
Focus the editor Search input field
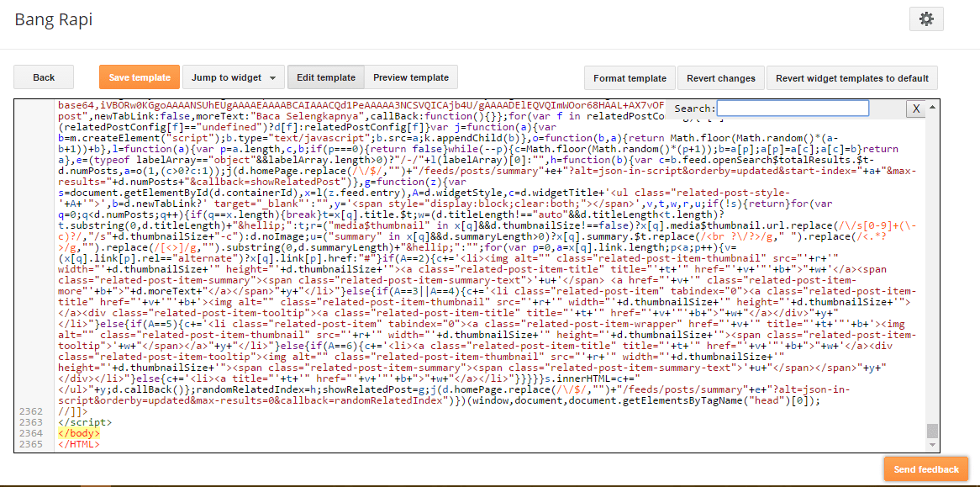coord(793,109)
